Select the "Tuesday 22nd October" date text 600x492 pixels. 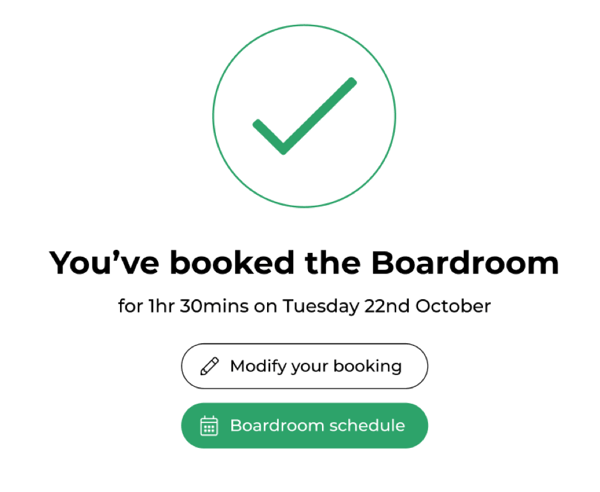pyautogui.click(x=387, y=306)
